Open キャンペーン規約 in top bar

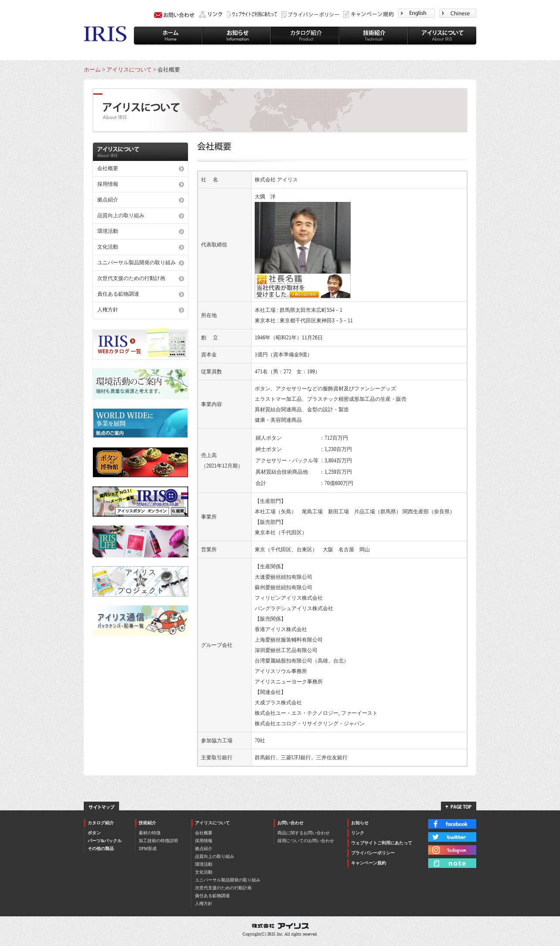(x=369, y=14)
